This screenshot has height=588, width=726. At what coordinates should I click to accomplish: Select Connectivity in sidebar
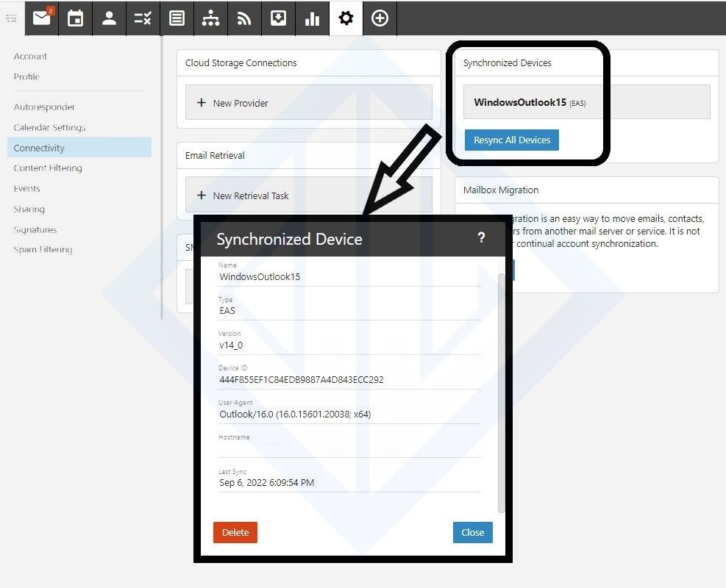pos(79,148)
